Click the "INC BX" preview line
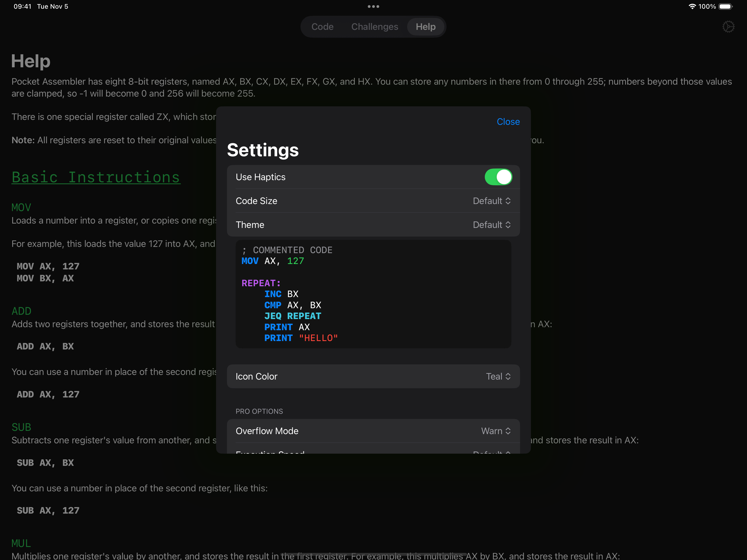This screenshot has height=560, width=747. 281,294
